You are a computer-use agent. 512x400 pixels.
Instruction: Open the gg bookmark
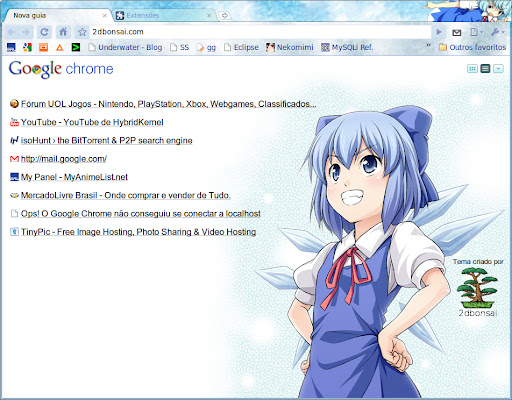tap(206, 47)
